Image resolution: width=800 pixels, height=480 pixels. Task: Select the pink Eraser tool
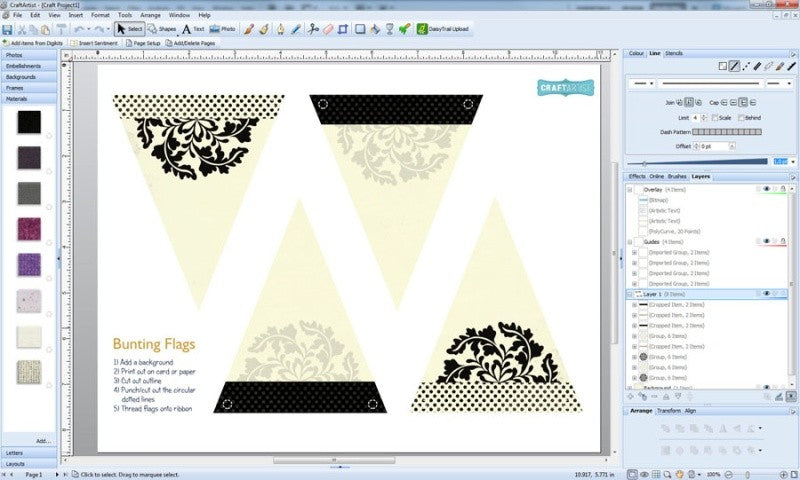pyautogui.click(x=328, y=29)
